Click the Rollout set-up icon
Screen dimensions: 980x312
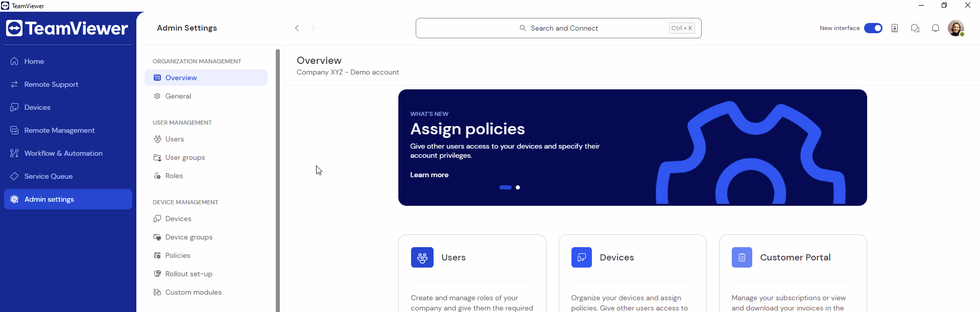pos(157,274)
